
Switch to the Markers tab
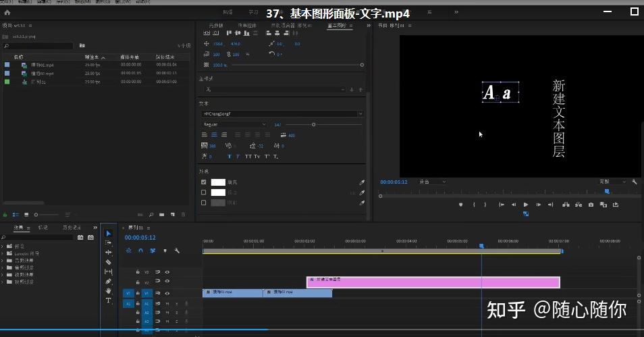(x=43, y=228)
